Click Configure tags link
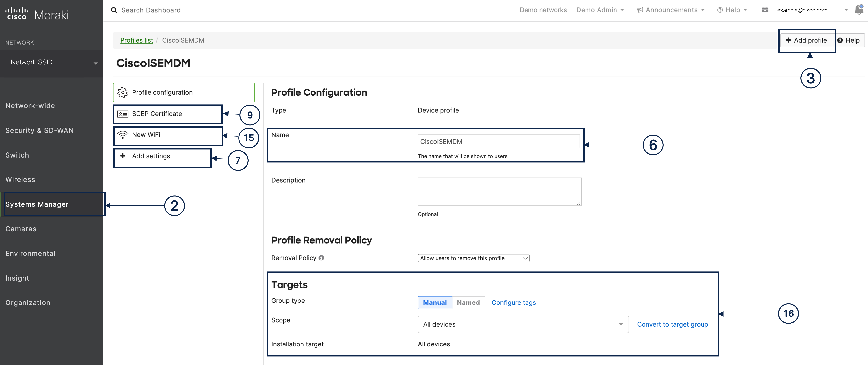 pos(514,302)
